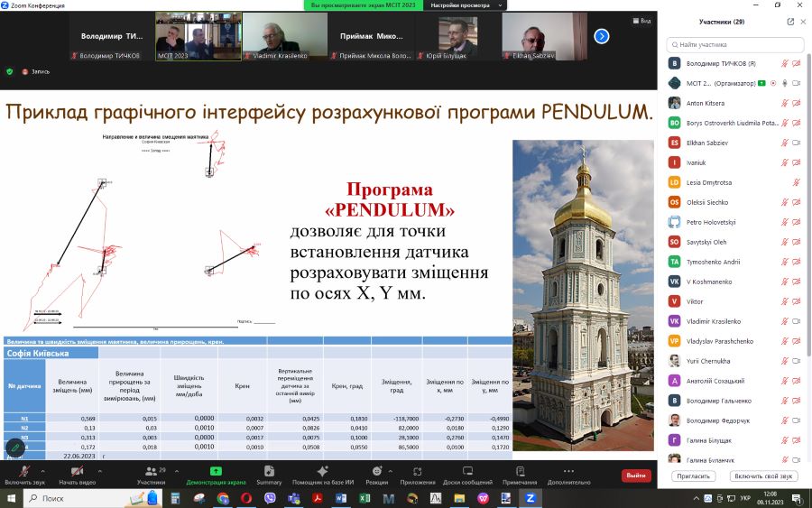Select Savytskyi Oleh in participants list
Image resolution: width=812 pixels, height=508 pixels.
click(x=734, y=242)
